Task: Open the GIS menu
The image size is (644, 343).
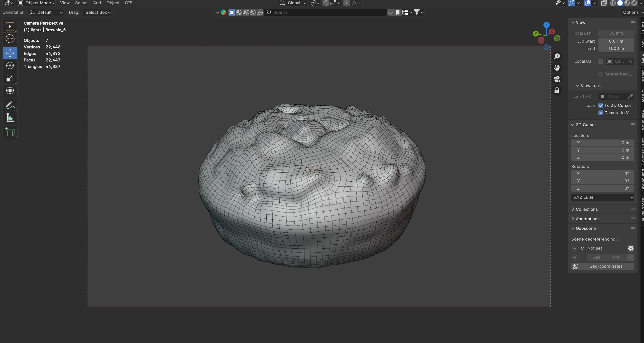Action: [129, 3]
